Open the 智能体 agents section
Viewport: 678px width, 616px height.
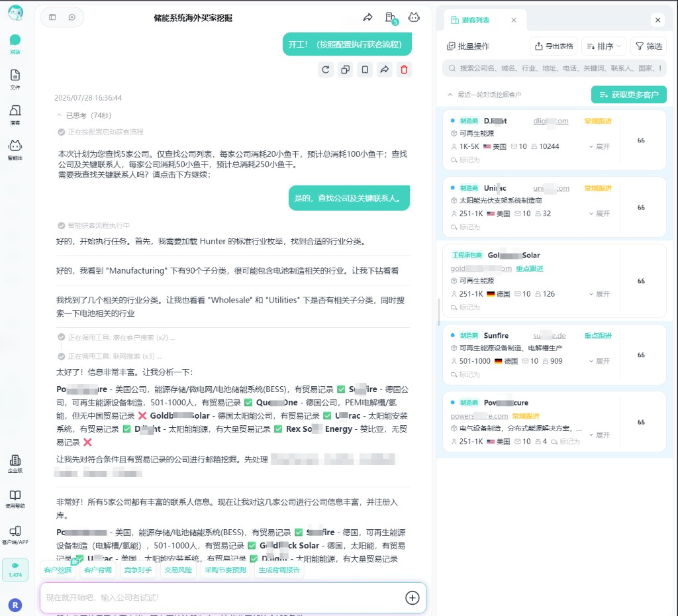[15, 150]
